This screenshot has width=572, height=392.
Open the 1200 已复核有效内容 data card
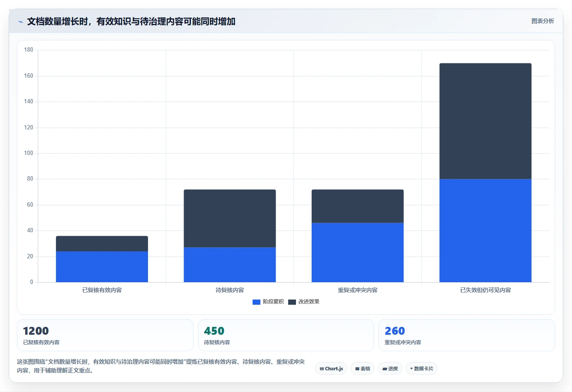105,335
